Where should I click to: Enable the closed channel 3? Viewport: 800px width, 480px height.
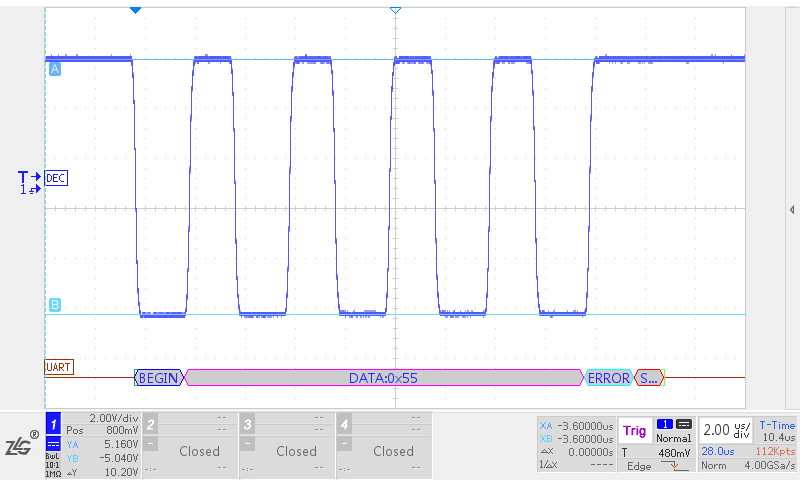pos(287,444)
